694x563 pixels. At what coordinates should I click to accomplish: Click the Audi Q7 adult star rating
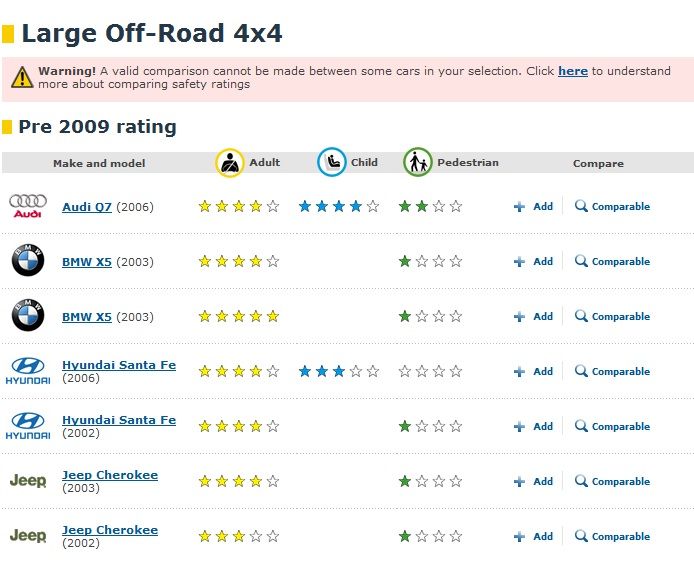239,206
